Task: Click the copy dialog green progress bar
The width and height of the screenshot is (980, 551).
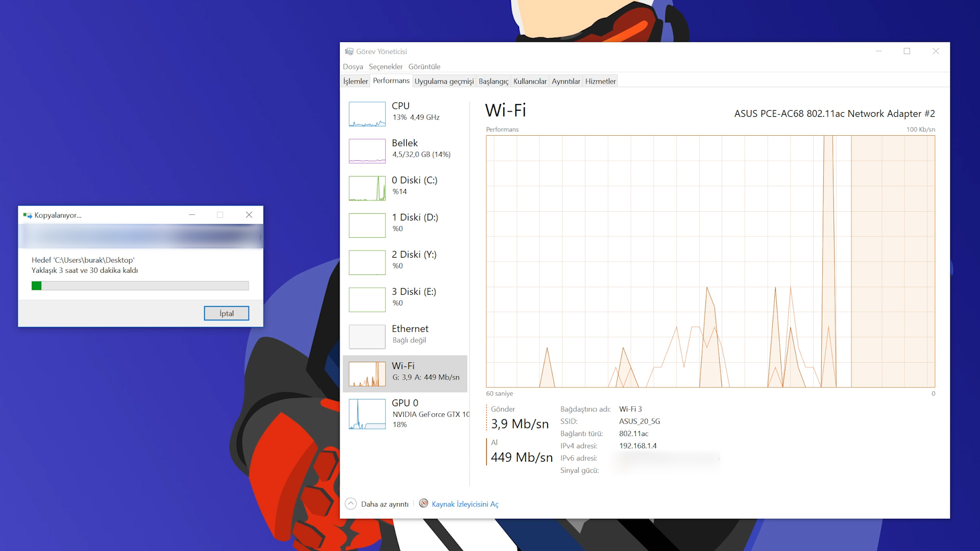Action: (x=140, y=286)
